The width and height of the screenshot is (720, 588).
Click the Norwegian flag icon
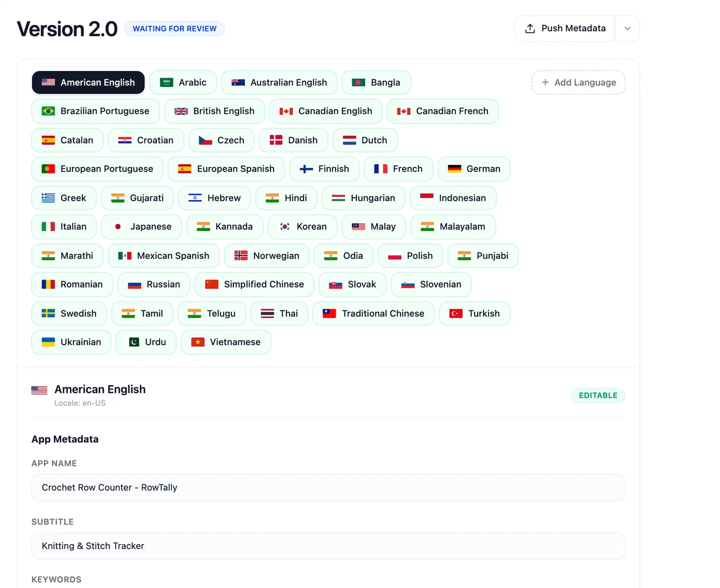click(x=241, y=256)
